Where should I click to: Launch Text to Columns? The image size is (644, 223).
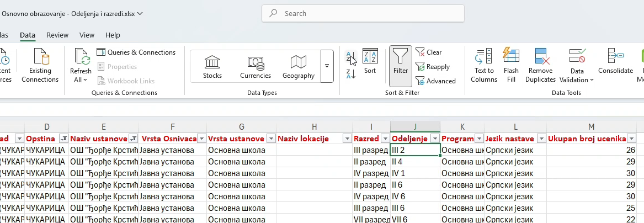[x=484, y=66]
